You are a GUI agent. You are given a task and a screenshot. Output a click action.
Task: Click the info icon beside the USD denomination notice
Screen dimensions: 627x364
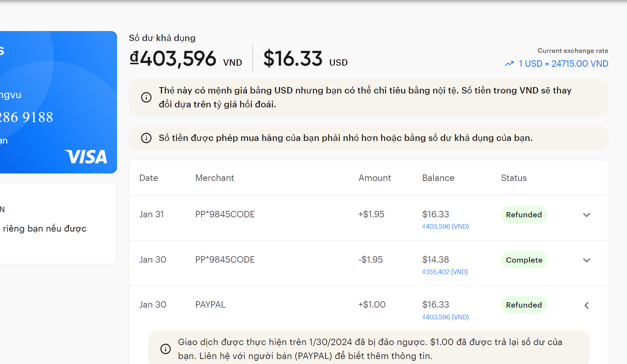(x=146, y=97)
